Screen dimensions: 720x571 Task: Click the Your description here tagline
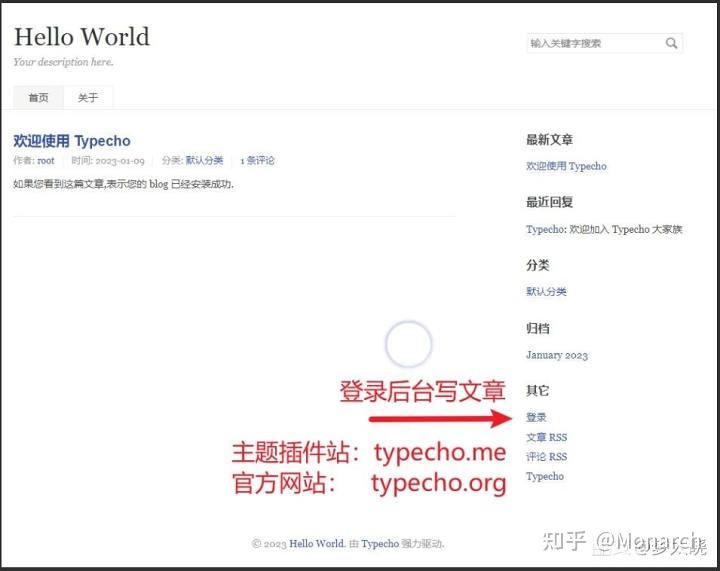coord(63,62)
